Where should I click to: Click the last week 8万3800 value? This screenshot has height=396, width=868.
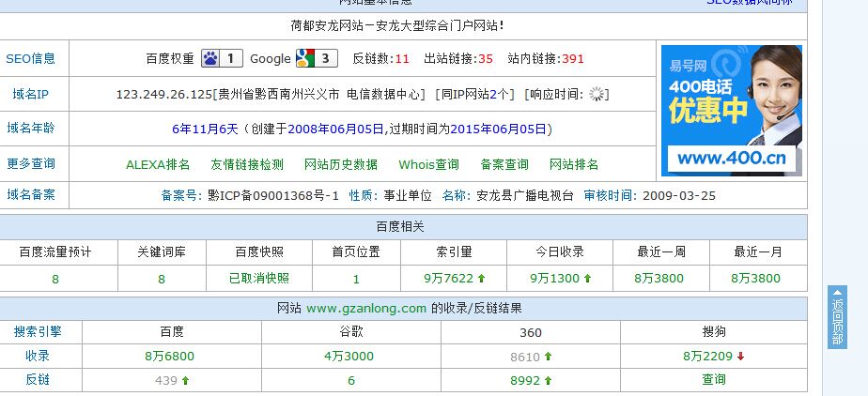pos(659,278)
